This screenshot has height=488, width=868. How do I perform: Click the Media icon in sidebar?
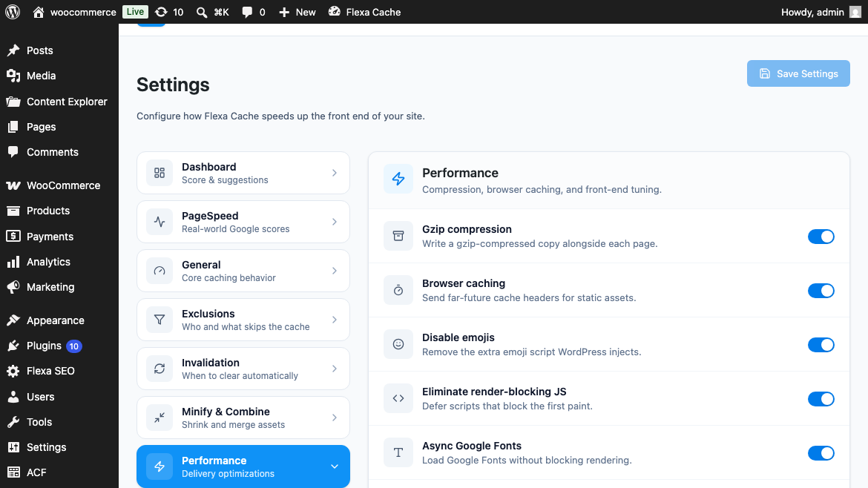click(x=13, y=76)
